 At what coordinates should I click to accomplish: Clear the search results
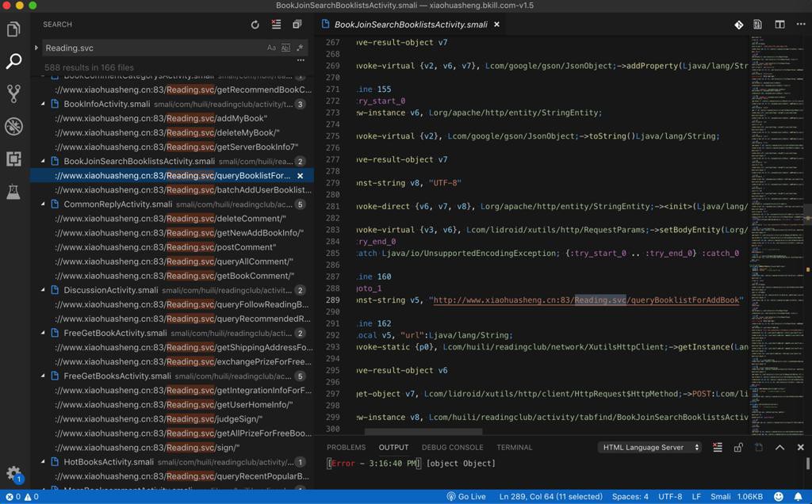[276, 25]
